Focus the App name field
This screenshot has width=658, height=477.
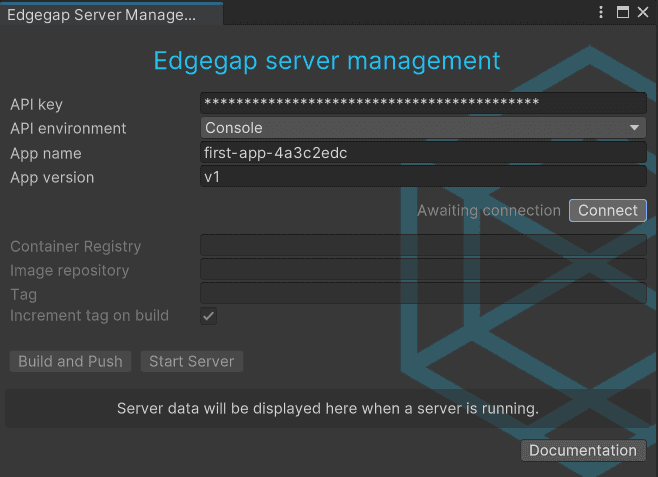point(423,153)
